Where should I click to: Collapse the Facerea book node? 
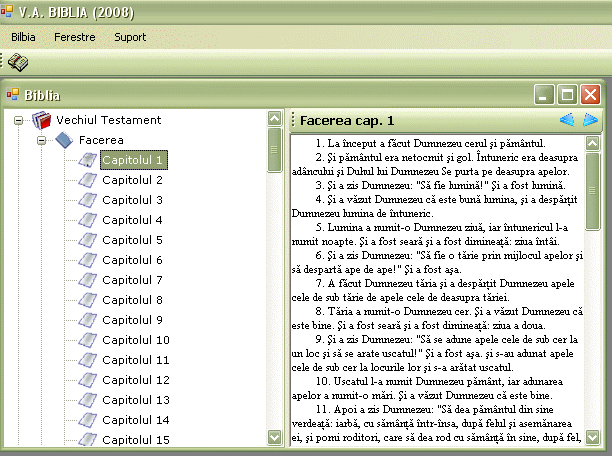point(42,140)
